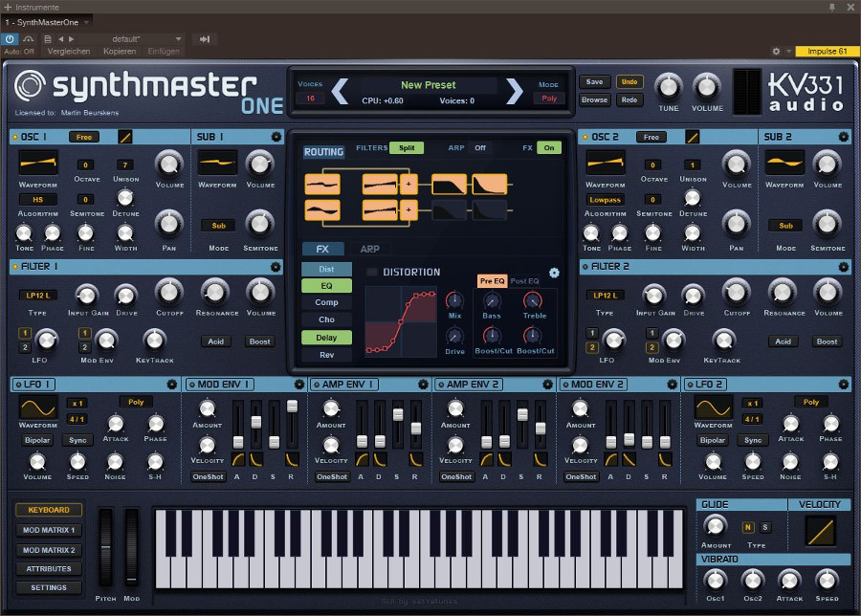Open the SUB 1 settings gear
This screenshot has width=861, height=616.
point(276,137)
